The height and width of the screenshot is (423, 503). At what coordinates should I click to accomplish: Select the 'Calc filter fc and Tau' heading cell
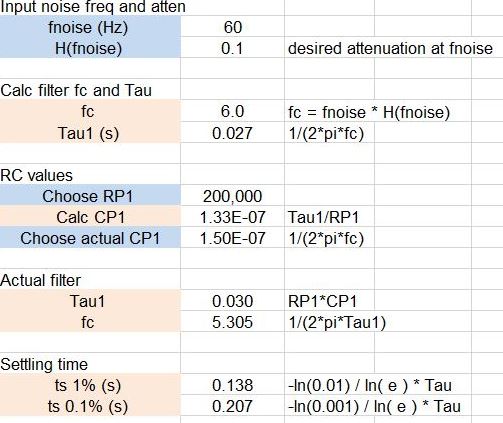pyautogui.click(x=76, y=90)
